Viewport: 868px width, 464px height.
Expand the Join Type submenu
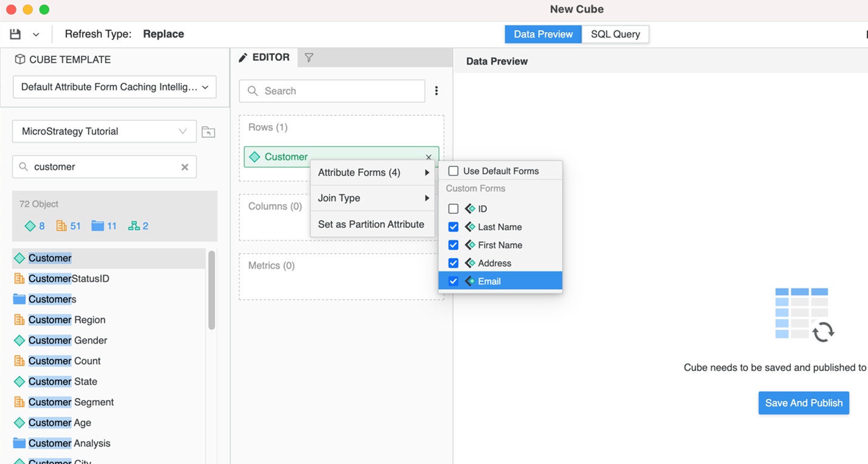[x=372, y=198]
